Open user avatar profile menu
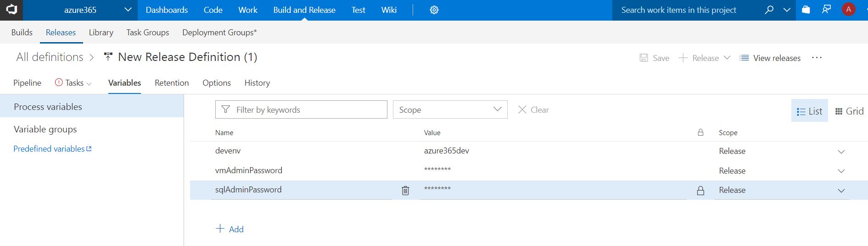This screenshot has width=868, height=246. tap(848, 10)
